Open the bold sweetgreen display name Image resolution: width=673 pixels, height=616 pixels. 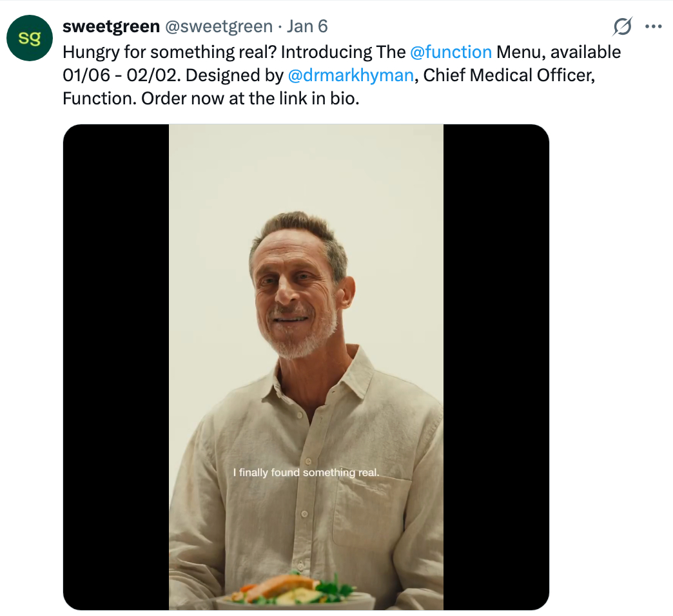point(111,26)
